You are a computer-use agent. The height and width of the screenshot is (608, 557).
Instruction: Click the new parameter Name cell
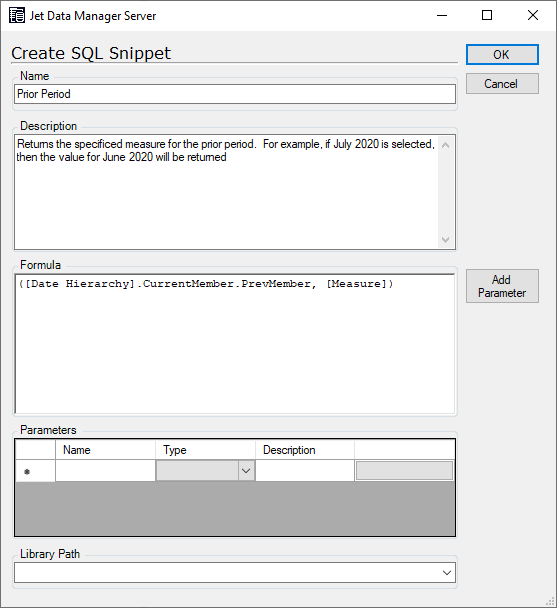click(x=105, y=471)
